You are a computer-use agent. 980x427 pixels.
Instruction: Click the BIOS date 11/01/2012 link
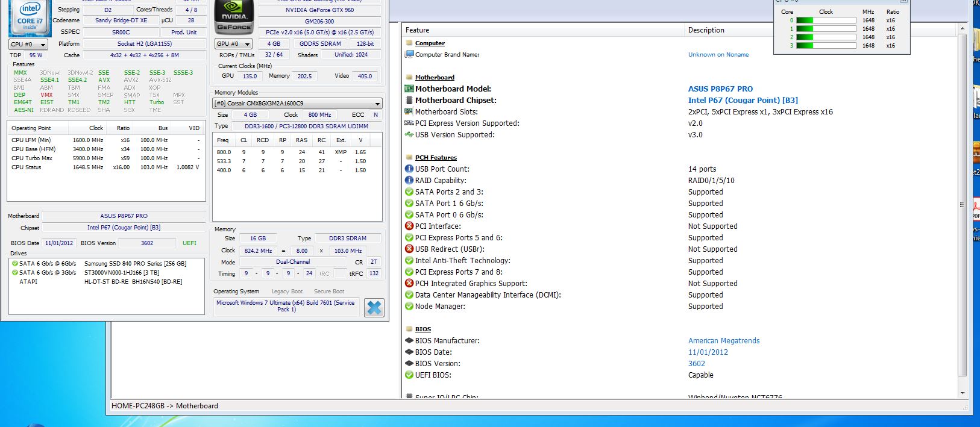click(x=708, y=352)
